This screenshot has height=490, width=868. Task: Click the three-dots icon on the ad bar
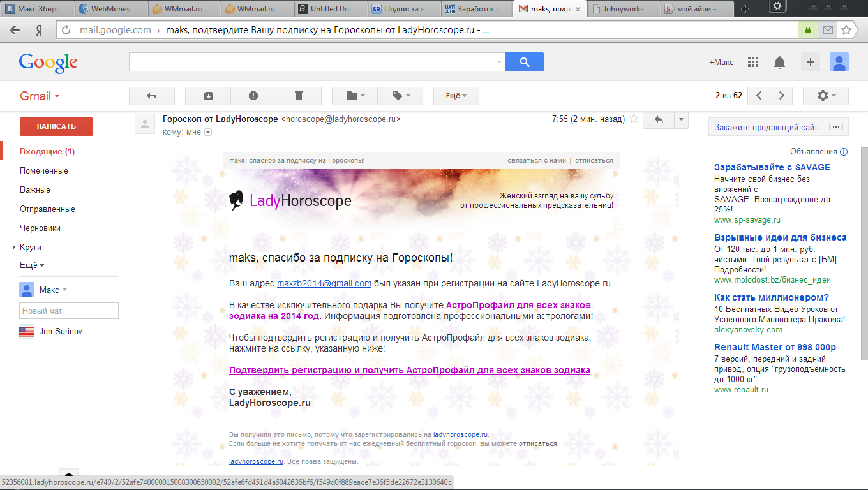coord(835,127)
